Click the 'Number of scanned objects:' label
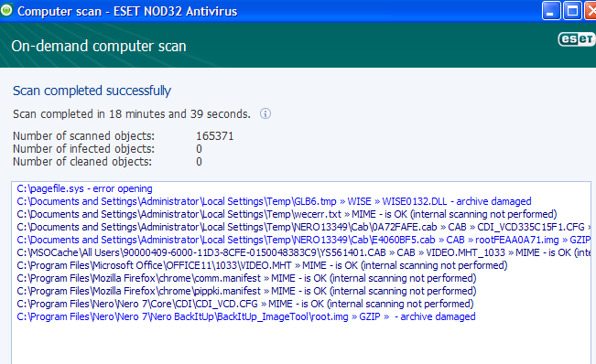 pyautogui.click(x=83, y=136)
